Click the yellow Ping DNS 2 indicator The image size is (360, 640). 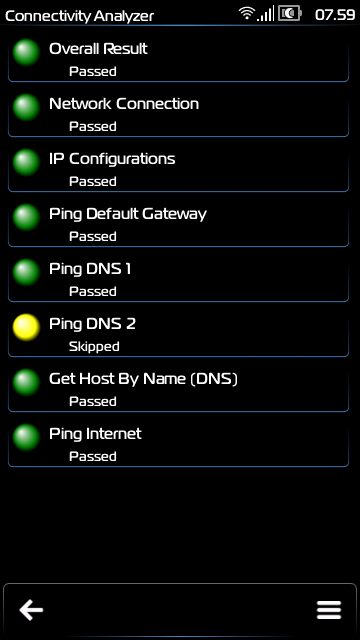[26, 327]
